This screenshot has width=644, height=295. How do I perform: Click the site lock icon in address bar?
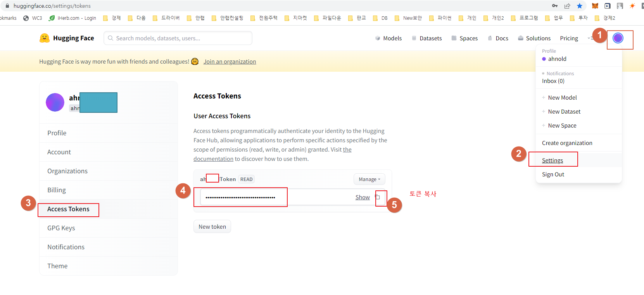coord(7,6)
